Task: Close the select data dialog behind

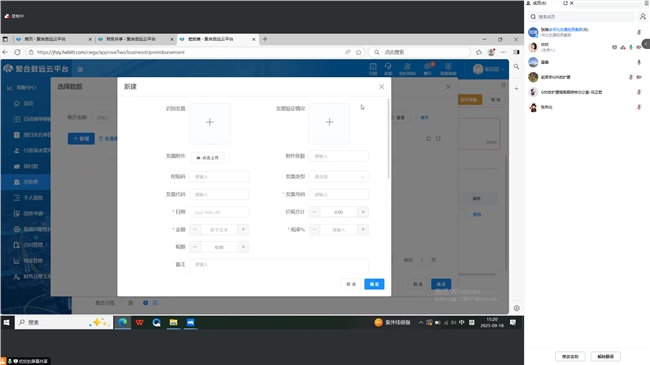Action: [448, 87]
